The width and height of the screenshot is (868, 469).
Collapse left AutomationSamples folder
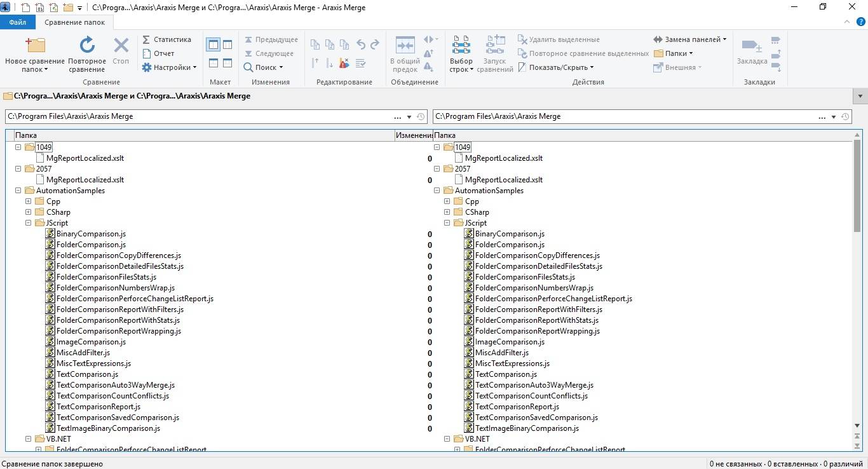(18, 191)
